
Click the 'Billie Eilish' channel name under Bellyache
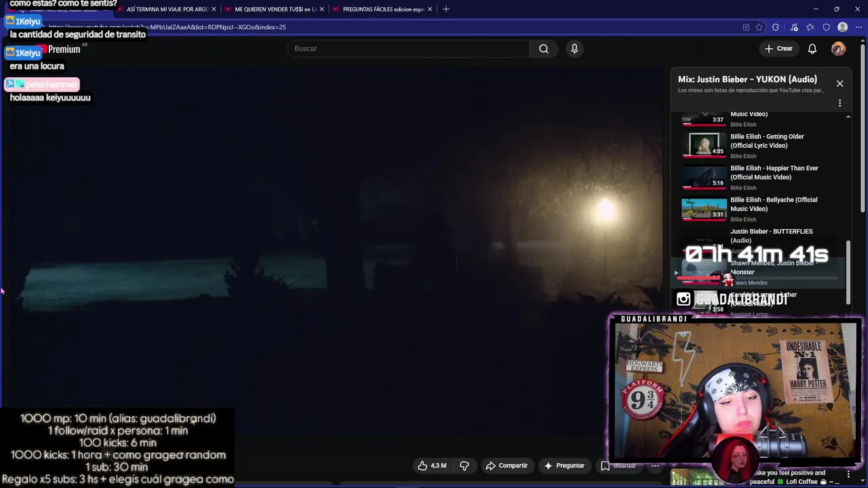tap(743, 220)
